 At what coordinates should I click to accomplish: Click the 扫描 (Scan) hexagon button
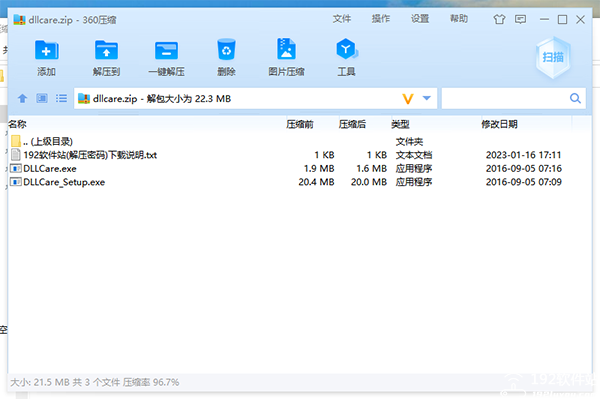(553, 57)
